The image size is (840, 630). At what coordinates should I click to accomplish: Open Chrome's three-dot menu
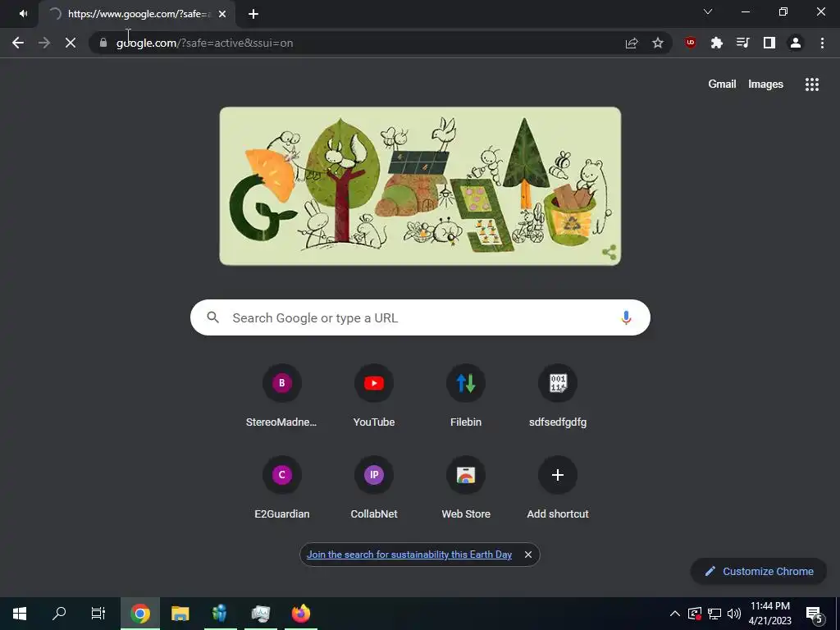click(822, 43)
